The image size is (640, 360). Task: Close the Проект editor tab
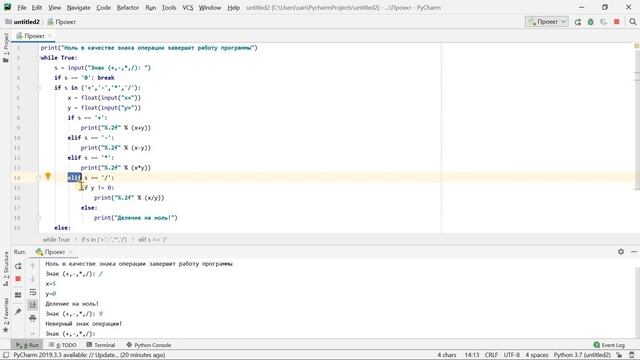coord(50,36)
